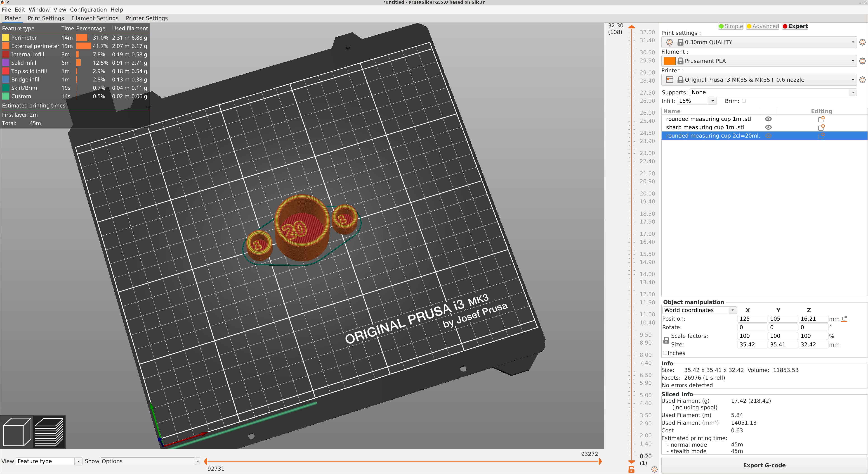Hide sharp measuring cup 1ml.stl with eye
The image size is (868, 474).
click(768, 128)
